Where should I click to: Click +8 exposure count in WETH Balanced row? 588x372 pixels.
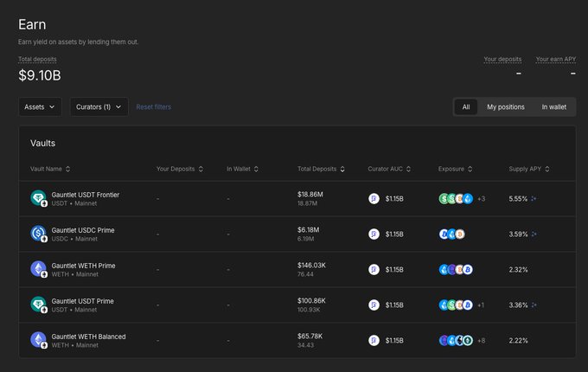[x=481, y=340]
